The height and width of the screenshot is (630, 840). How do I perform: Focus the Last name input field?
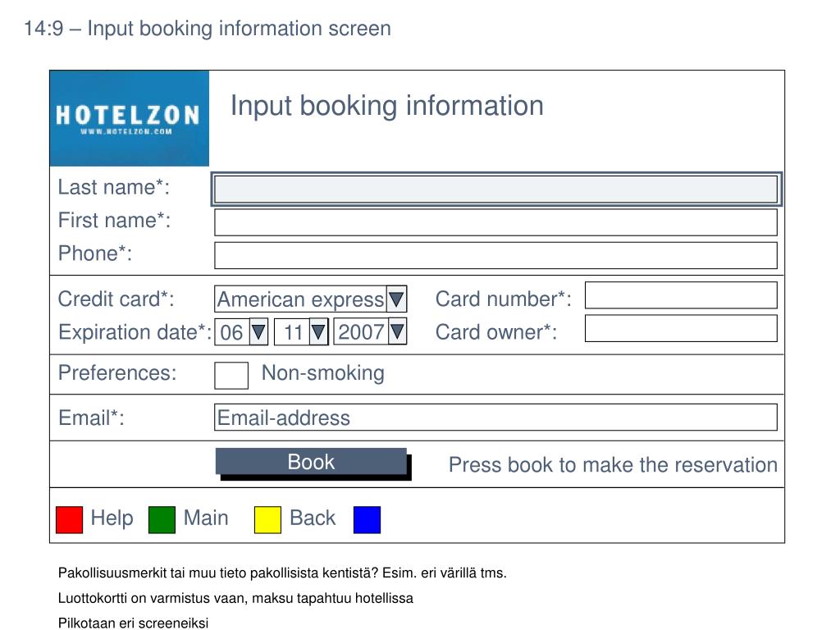[x=496, y=189]
